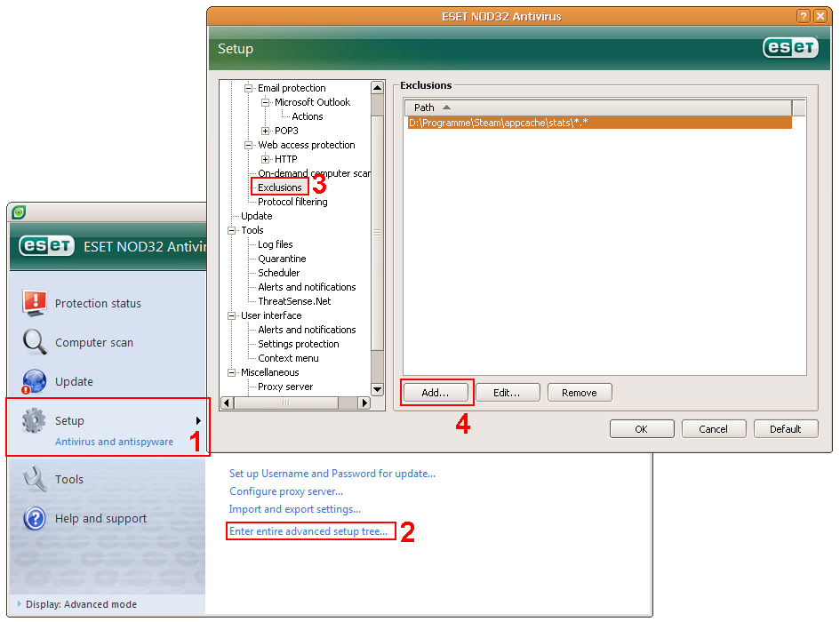Select Scheduler tree item

tap(278, 273)
